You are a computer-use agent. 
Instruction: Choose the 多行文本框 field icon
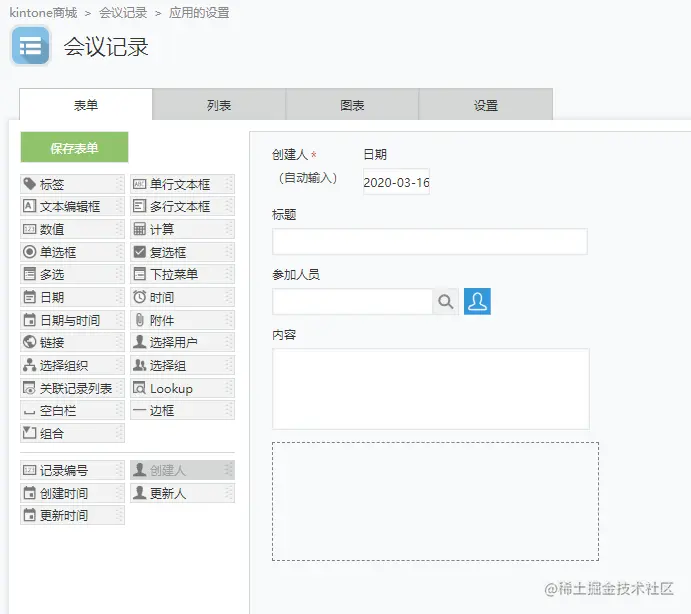pyautogui.click(x=139, y=206)
